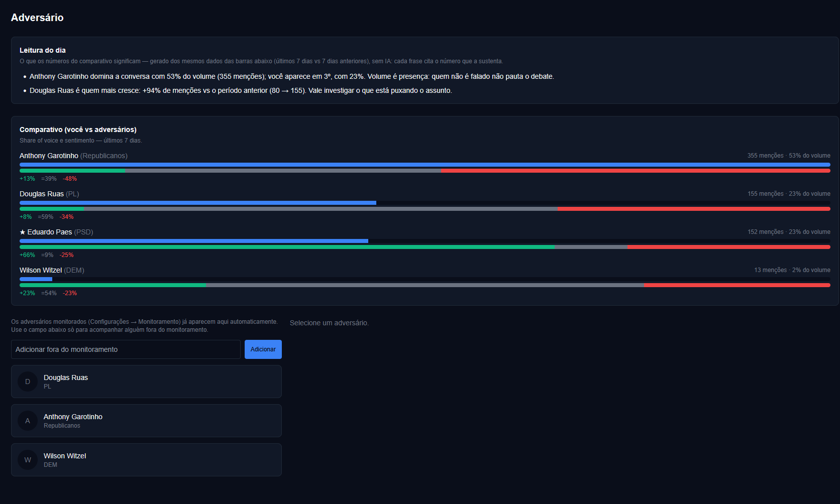840x504 pixels.
Task: Click the '=59%' neutral sentiment value
Action: (x=46, y=217)
